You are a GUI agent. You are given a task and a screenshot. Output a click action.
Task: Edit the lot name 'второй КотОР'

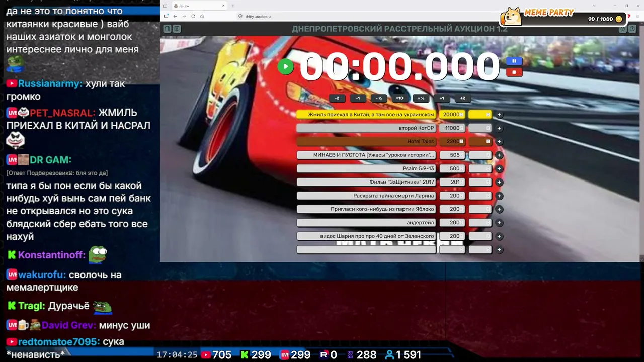366,128
